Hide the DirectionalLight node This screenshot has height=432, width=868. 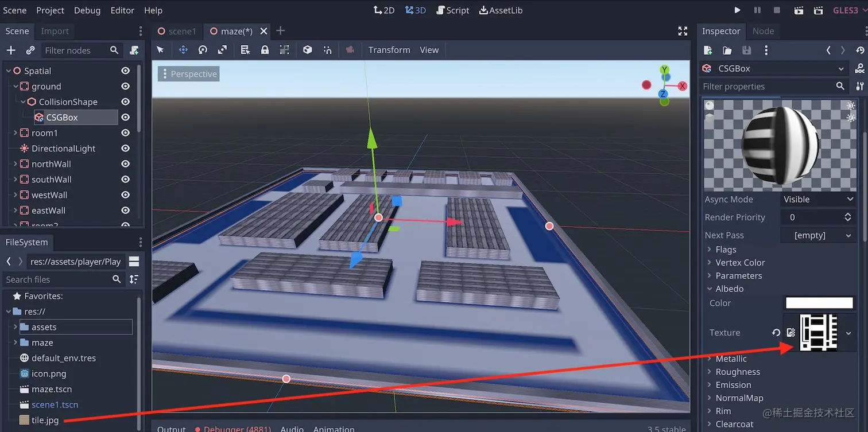[x=125, y=148]
